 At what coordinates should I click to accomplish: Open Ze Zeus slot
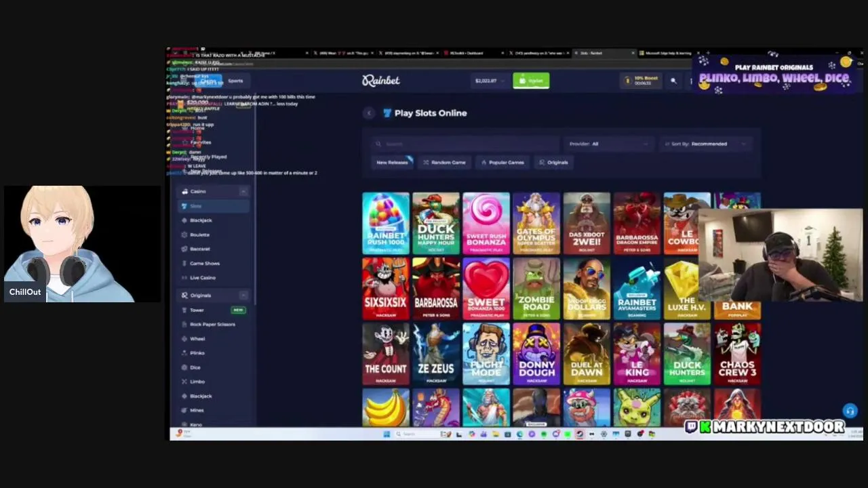(436, 354)
